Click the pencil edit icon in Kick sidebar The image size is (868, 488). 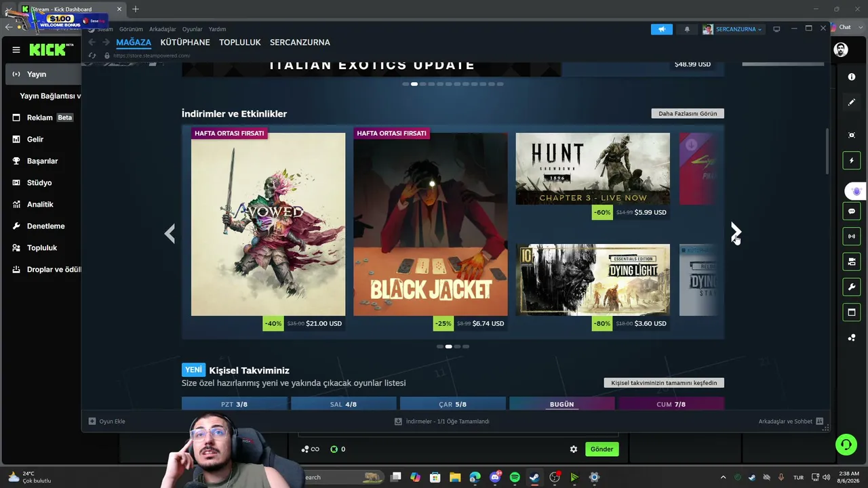click(x=852, y=102)
